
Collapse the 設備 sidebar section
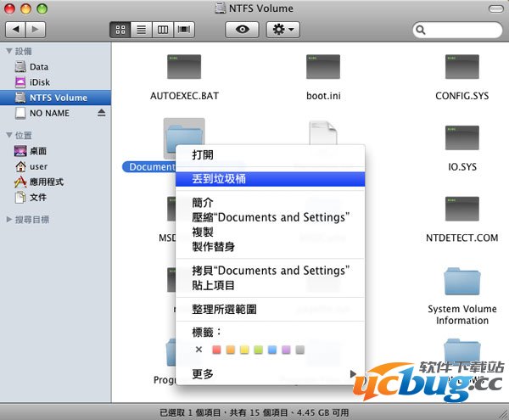tap(8, 52)
